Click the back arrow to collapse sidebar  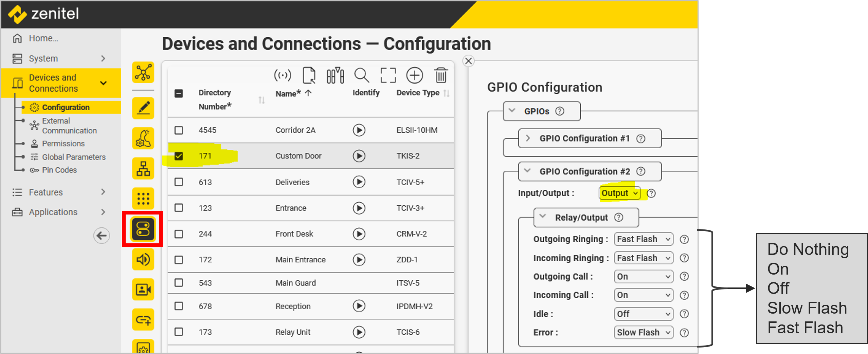point(102,235)
